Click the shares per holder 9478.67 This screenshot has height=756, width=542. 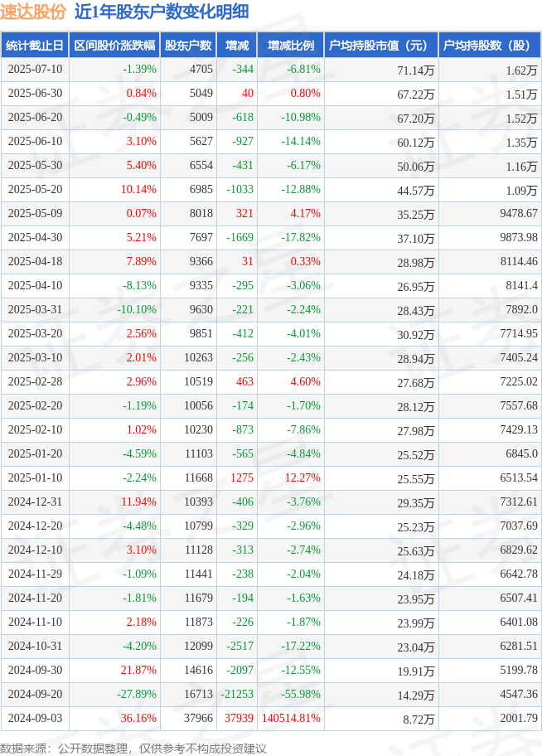pyautogui.click(x=518, y=213)
